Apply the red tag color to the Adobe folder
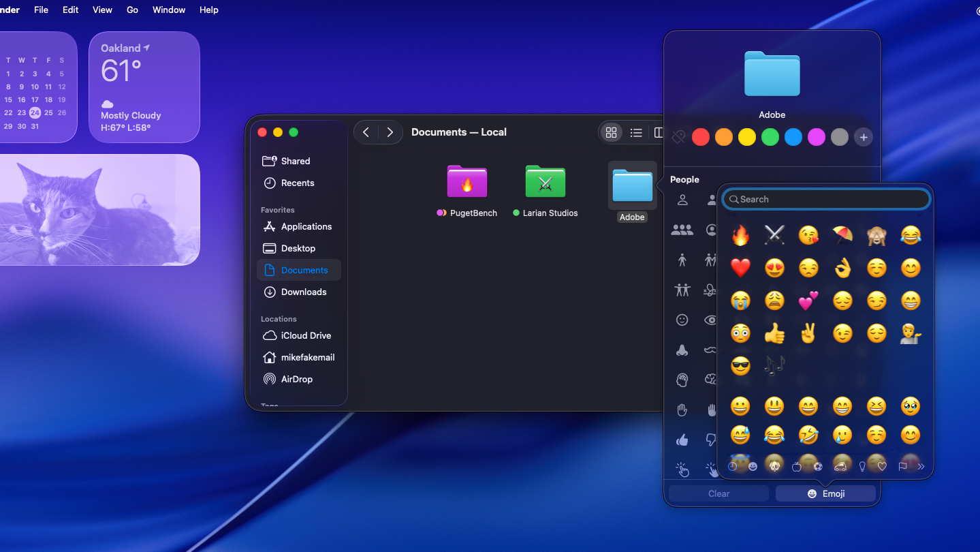Viewport: 980px width, 552px height. coord(700,137)
